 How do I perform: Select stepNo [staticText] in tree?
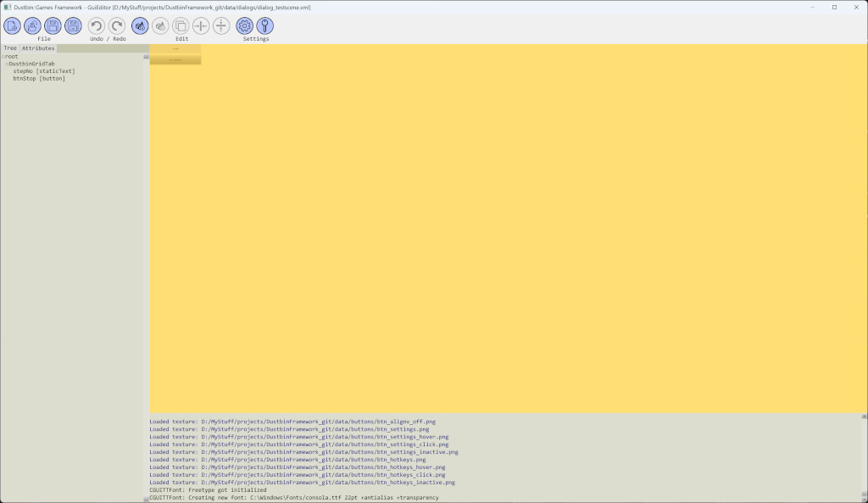[x=44, y=71]
